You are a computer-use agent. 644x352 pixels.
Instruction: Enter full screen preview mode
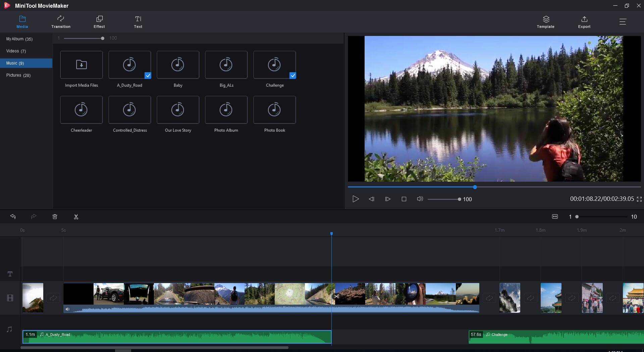point(639,199)
